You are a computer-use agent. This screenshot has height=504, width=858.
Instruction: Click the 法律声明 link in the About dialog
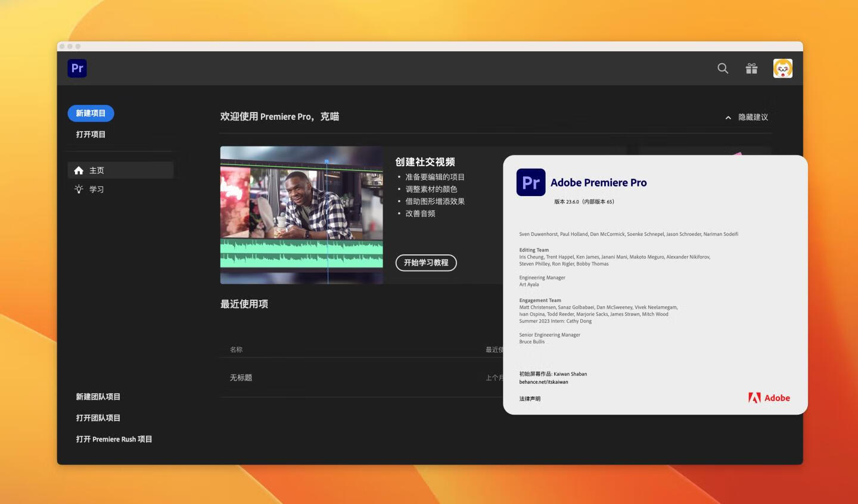point(530,399)
